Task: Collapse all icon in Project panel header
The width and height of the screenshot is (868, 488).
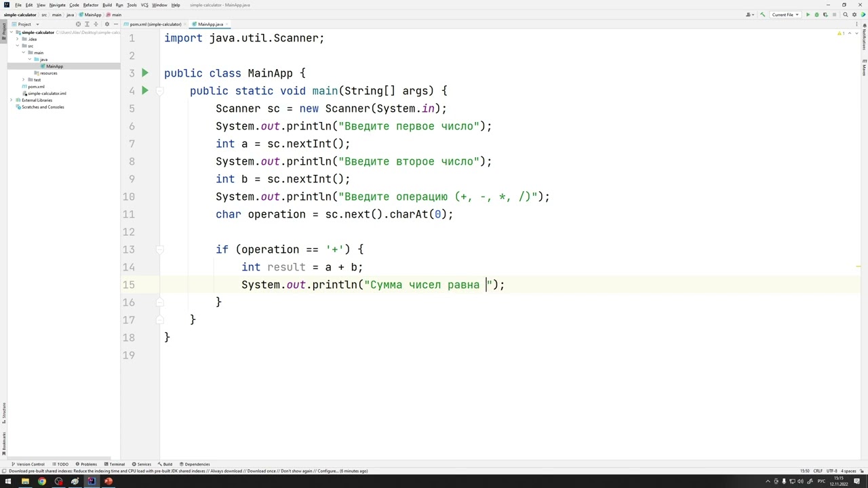Action: pos(96,24)
